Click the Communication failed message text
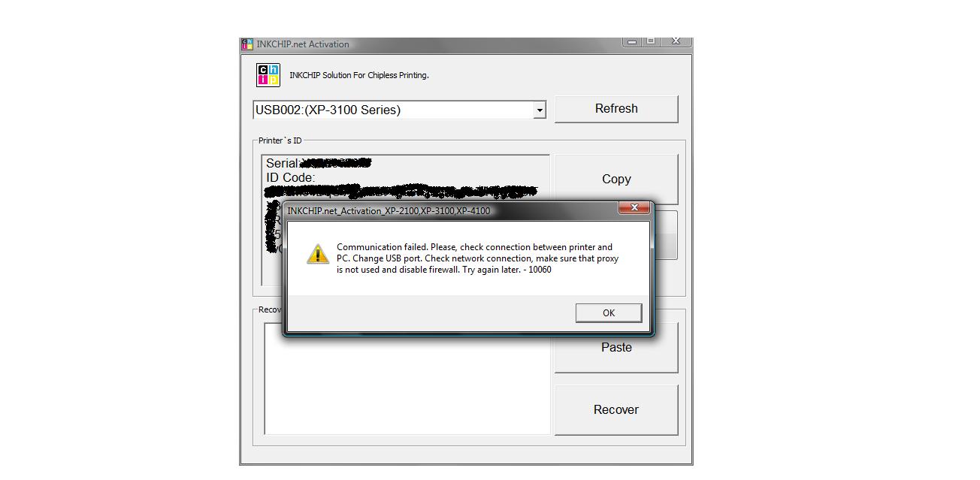Screen dimensions: 980x480 point(477,258)
